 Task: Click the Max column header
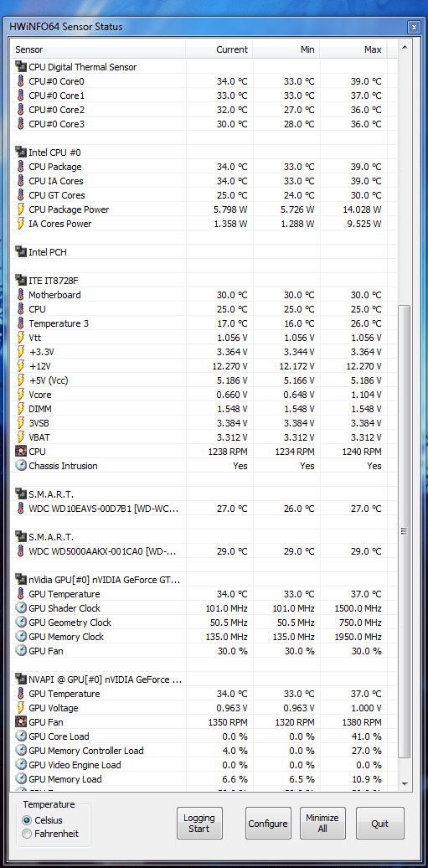point(353,49)
